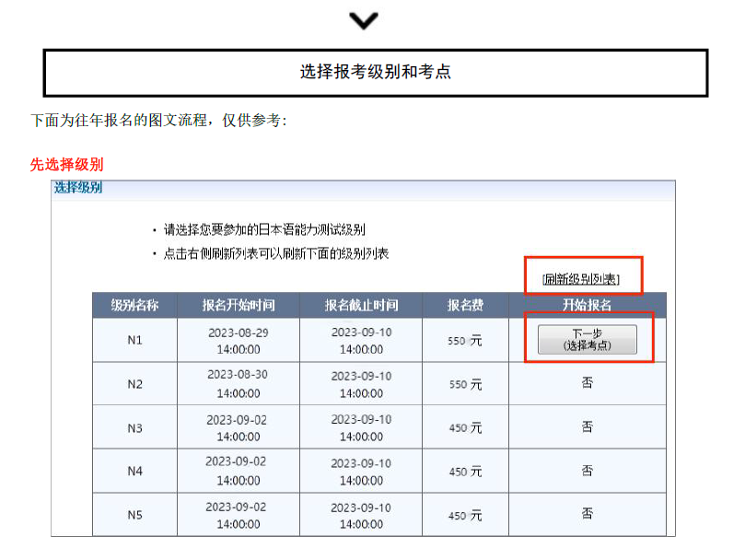Click the 否 status in N5 row
Screen dimensions: 745x560
588,513
